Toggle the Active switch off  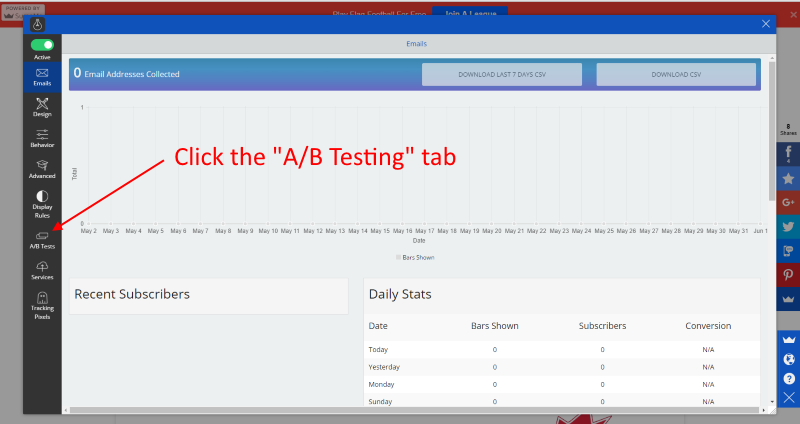[42, 46]
